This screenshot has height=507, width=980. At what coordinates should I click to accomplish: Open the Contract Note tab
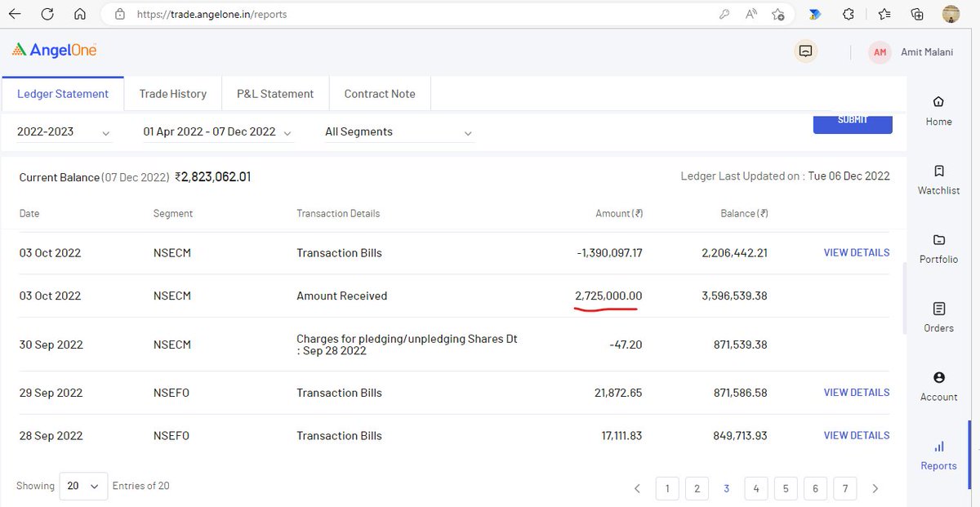coord(380,94)
